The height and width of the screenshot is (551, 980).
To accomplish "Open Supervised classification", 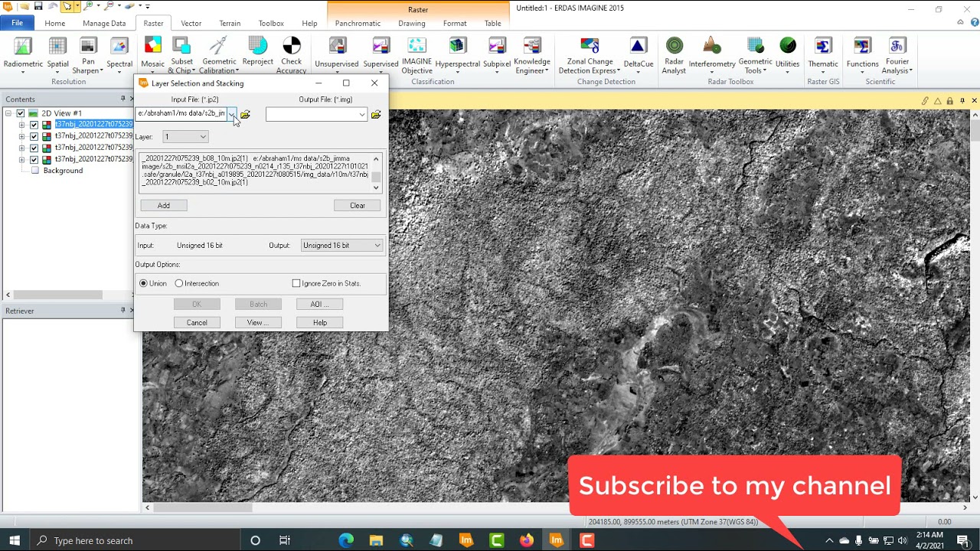I will 381,55.
